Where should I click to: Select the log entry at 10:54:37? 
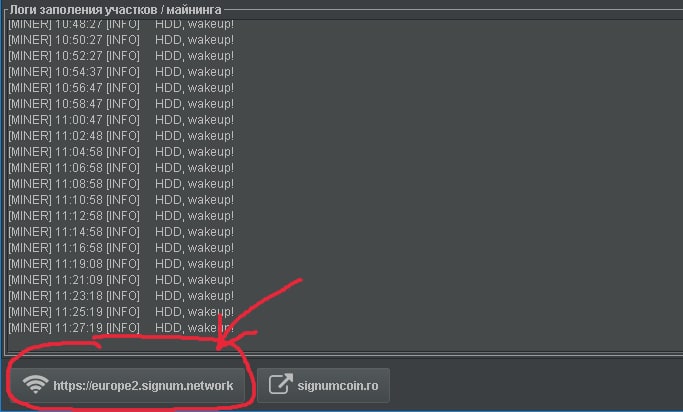121,72
